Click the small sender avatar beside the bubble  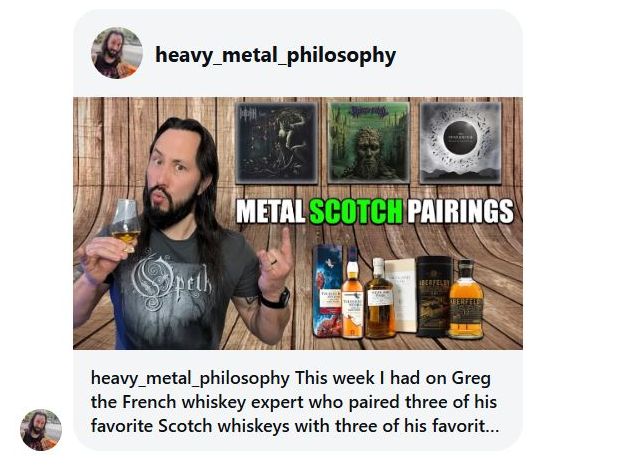point(41,430)
